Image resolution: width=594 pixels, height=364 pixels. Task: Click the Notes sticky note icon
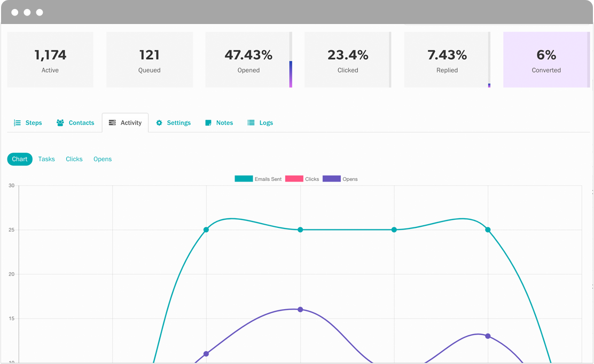208,123
